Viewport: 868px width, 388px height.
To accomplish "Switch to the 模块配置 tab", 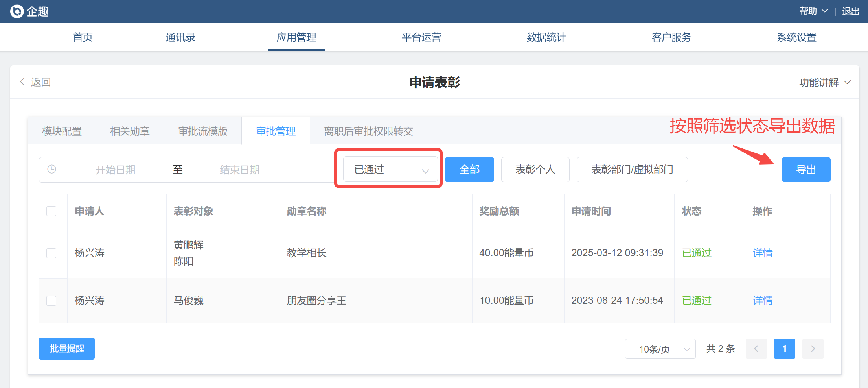I will 62,131.
